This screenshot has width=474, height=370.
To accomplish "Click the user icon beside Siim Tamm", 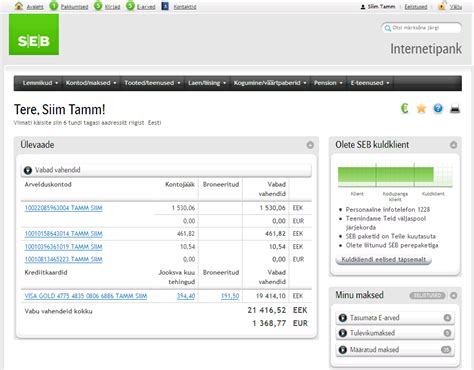I will [363, 7].
